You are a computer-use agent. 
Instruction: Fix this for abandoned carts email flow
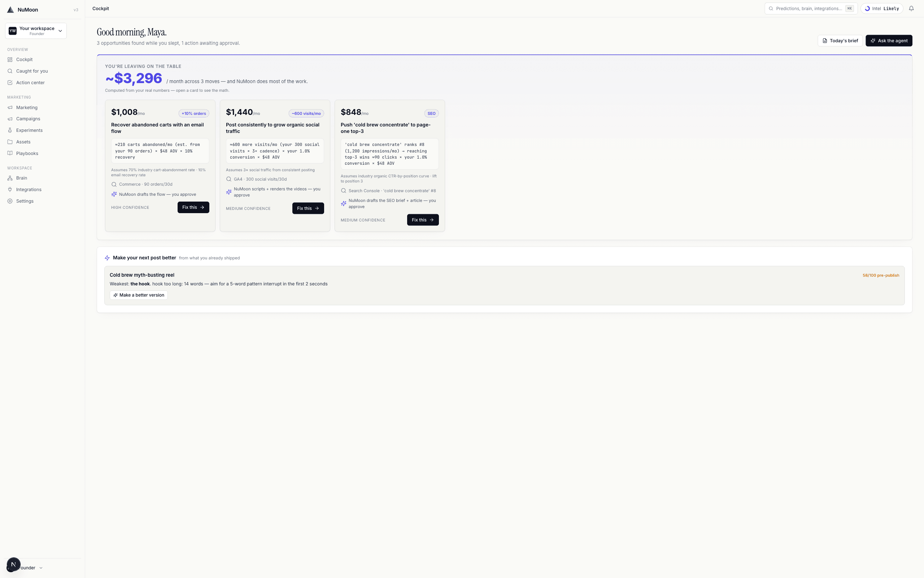click(x=193, y=207)
